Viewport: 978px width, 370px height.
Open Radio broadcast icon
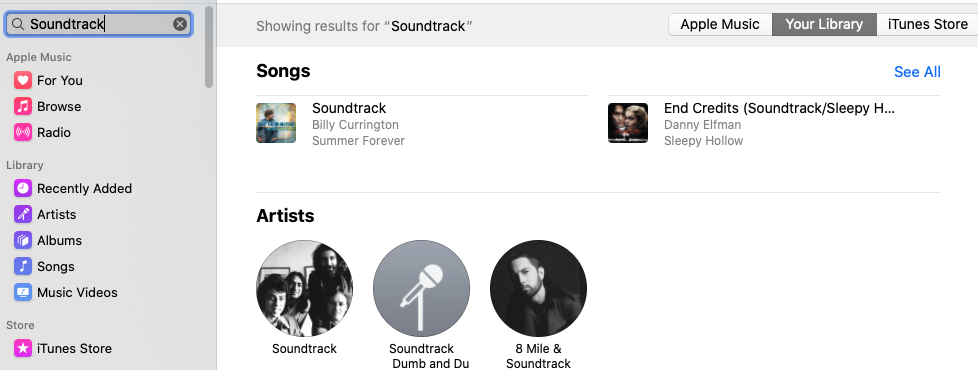click(x=23, y=132)
